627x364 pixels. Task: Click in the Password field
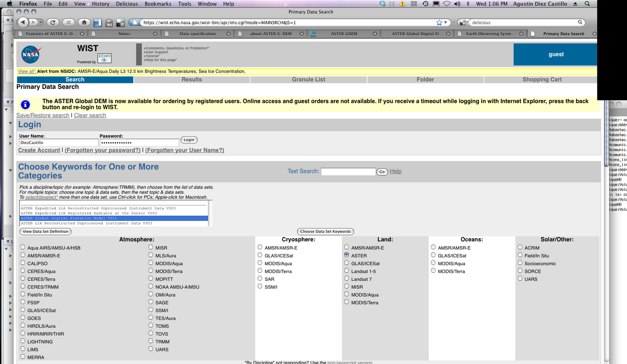(x=139, y=143)
